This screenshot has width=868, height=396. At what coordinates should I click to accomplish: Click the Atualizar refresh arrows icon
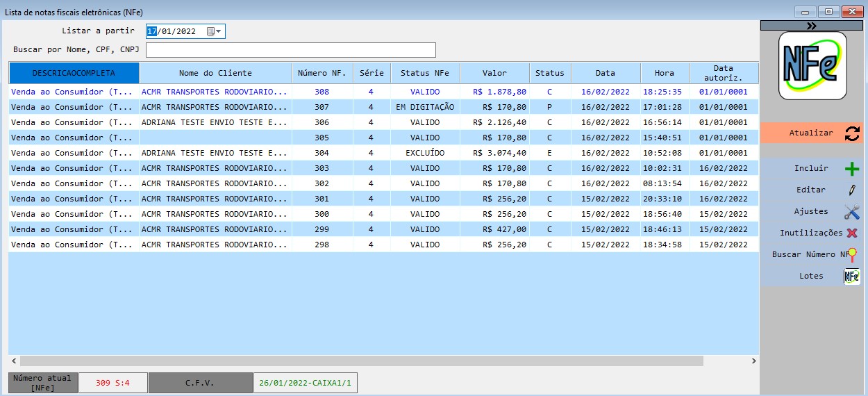pos(851,133)
